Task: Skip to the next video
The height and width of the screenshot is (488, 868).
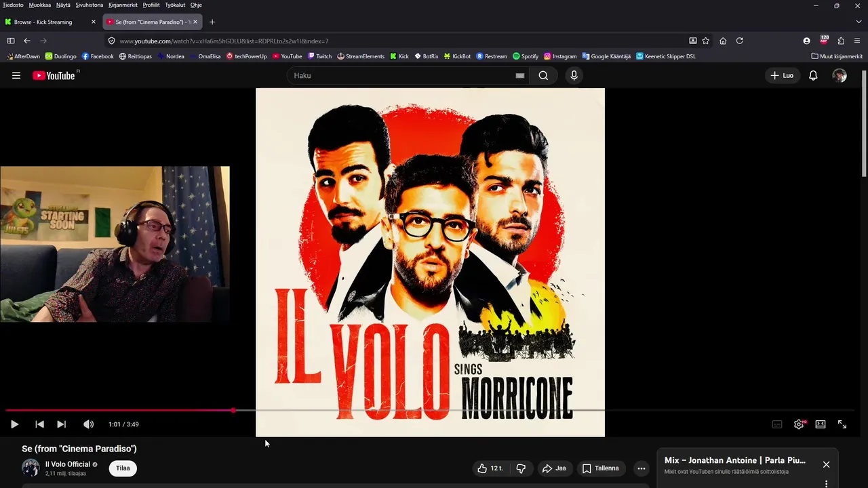Action: [x=61, y=424]
